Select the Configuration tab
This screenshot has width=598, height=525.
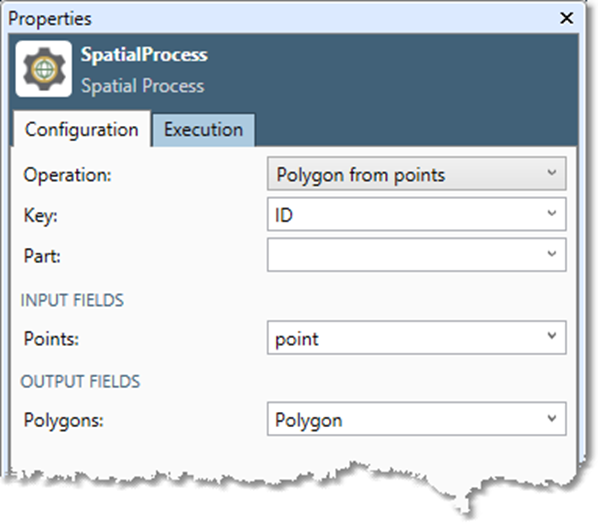point(82,129)
